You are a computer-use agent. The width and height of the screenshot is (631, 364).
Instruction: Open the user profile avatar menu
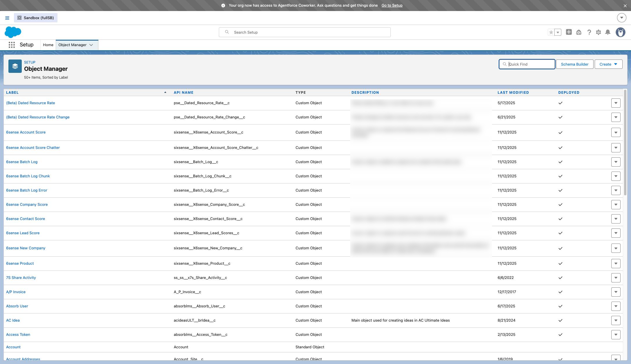(x=621, y=32)
